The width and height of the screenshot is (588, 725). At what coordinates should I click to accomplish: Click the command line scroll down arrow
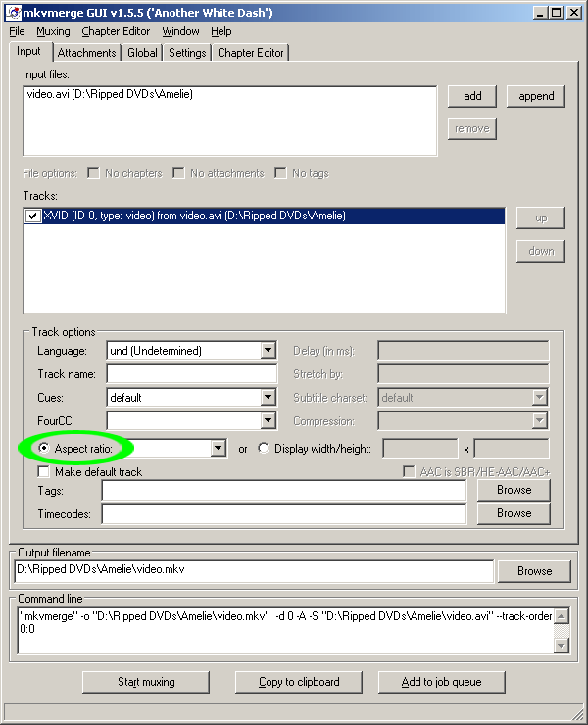(562, 646)
